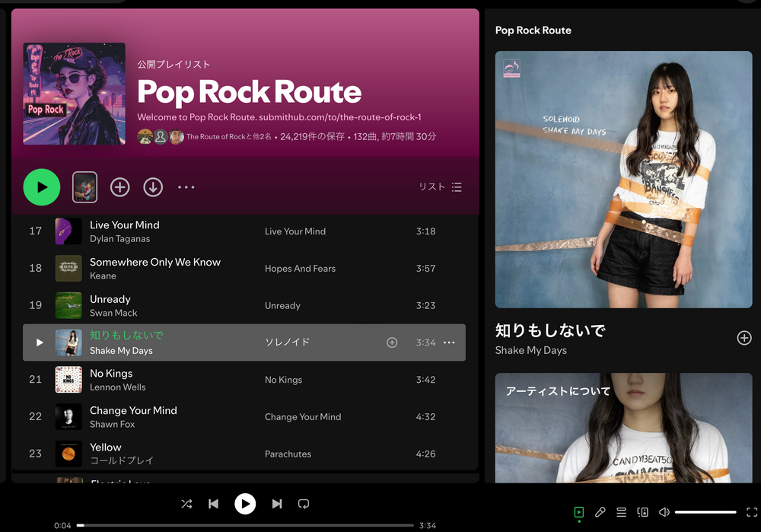Click the Somewhere Only We Know cover thumbnail
761x532 pixels.
coord(68,269)
